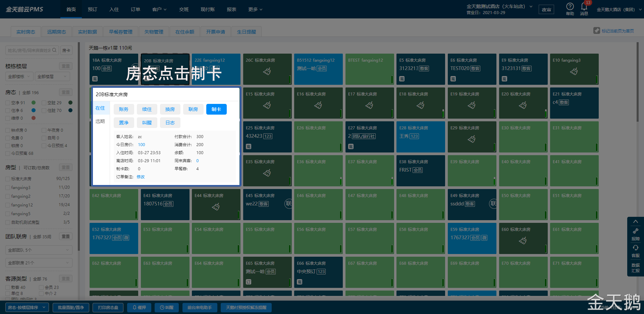Viewport: 644px width, 314px height.
Task: Go to the 入住 menu
Action: coord(114,9)
